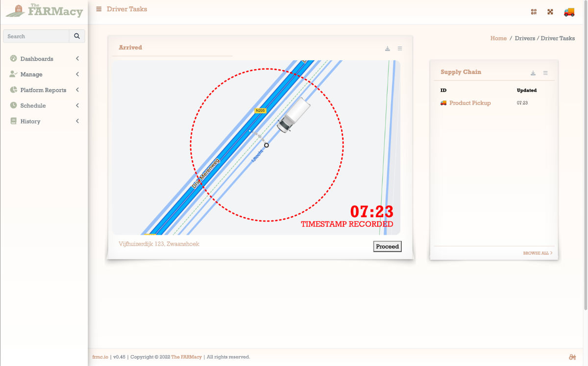The width and height of the screenshot is (588, 366).
Task: Click the Supply Chain card title
Action: [461, 72]
